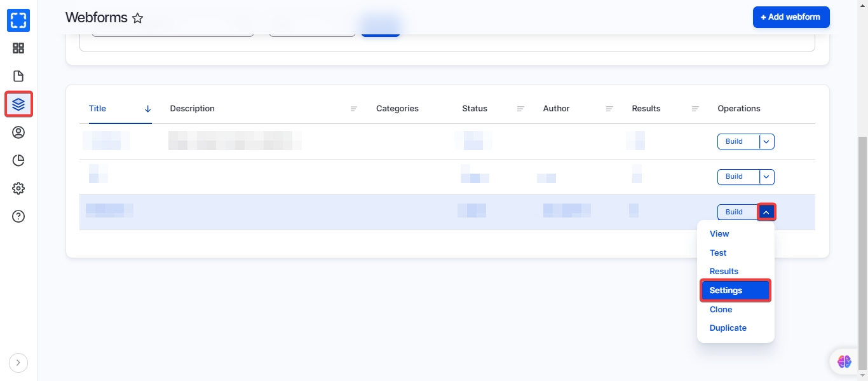The height and width of the screenshot is (381, 868).
Task: Click the Add webform button
Action: [790, 17]
